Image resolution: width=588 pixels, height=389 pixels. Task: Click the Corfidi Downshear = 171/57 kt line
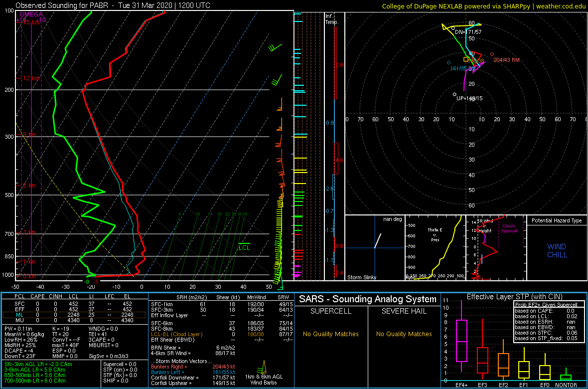click(193, 378)
